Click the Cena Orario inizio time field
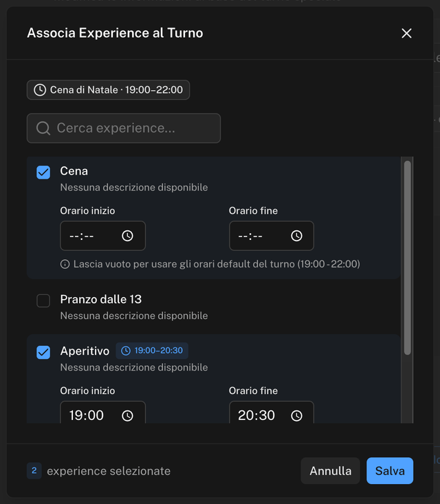 (103, 236)
